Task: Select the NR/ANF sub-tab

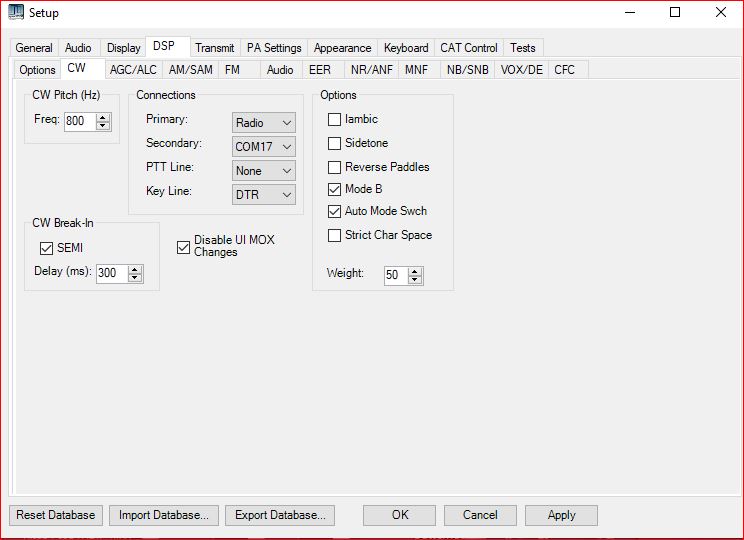Action: [370, 70]
